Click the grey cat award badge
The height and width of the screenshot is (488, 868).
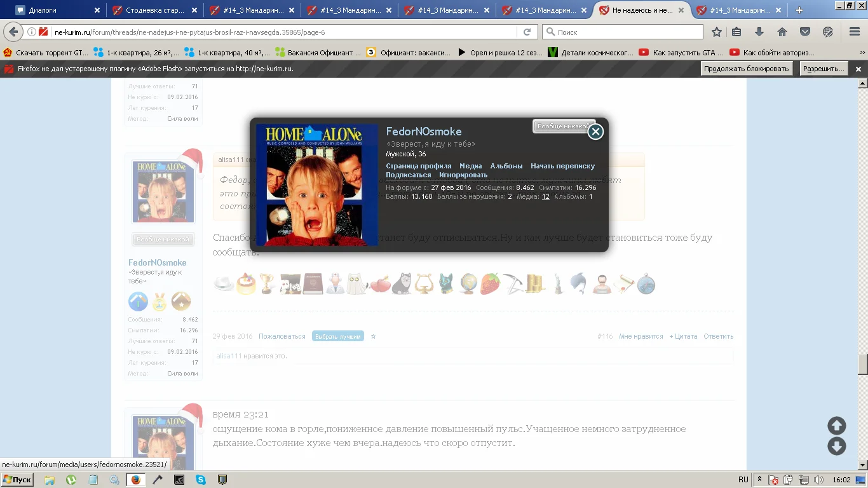tap(401, 283)
